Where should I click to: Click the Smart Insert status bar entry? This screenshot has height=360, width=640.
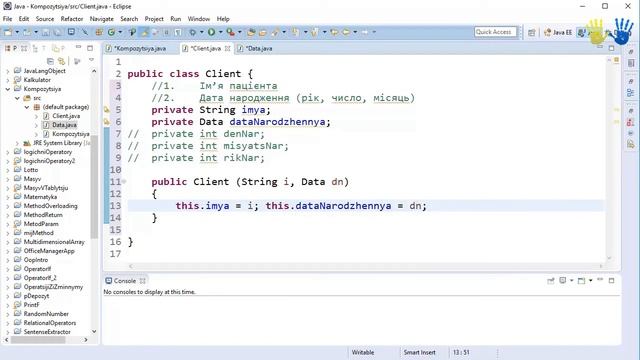coord(419,352)
